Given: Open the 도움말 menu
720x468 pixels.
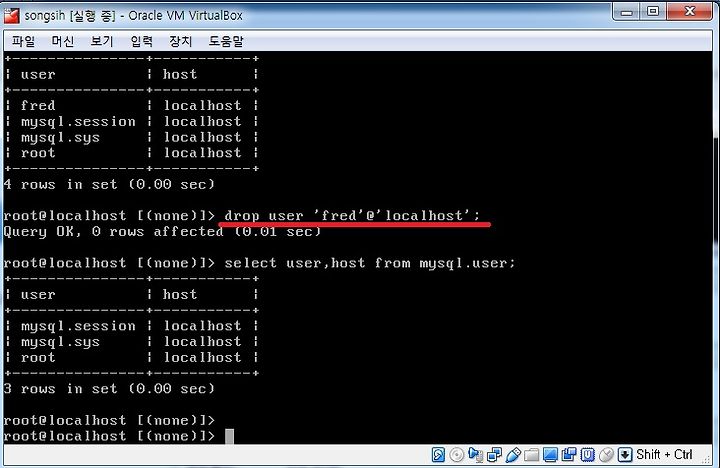Looking at the screenshot, I should [x=226, y=41].
